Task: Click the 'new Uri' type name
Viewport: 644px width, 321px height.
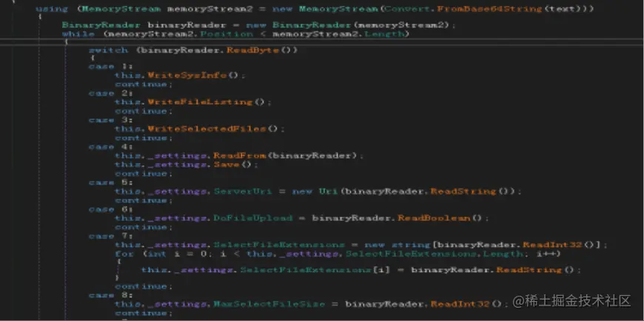Action: point(329,191)
